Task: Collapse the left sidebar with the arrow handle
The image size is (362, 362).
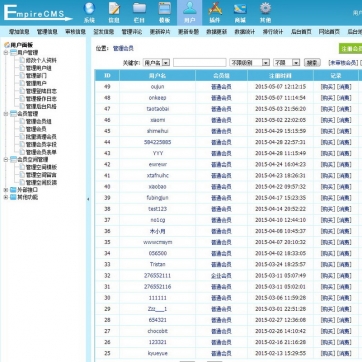Action: 88,199
